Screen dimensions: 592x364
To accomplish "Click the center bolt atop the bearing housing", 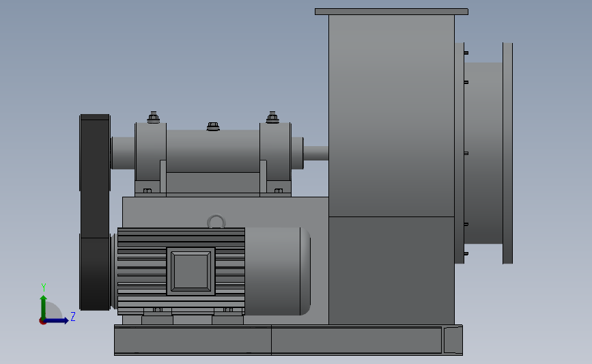I will (213, 126).
